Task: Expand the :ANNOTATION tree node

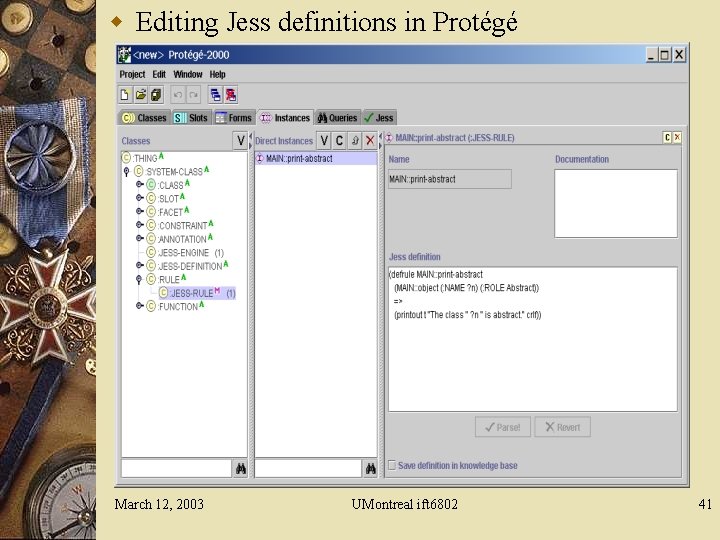Action: coord(140,238)
